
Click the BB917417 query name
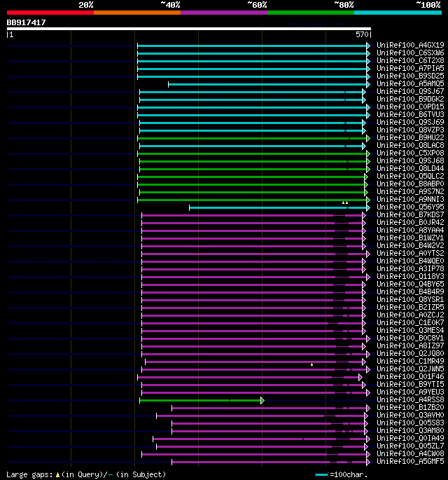[x=26, y=22]
